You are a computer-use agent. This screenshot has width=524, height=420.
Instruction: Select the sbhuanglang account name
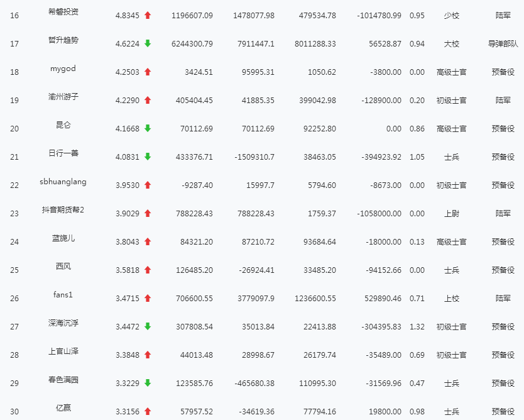pos(63,182)
